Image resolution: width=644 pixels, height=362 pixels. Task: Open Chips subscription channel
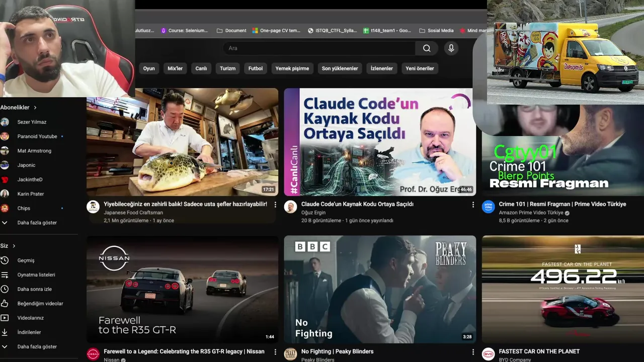coord(24,208)
